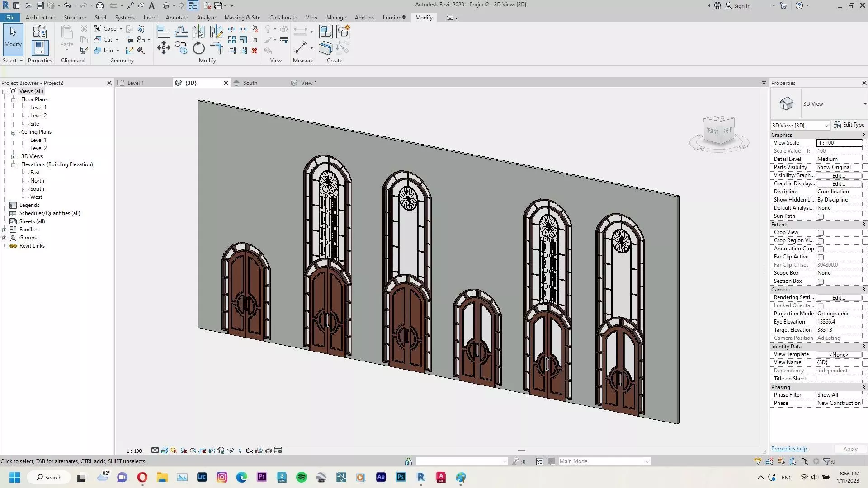Click the ViewCube in the 3D view

click(719, 131)
